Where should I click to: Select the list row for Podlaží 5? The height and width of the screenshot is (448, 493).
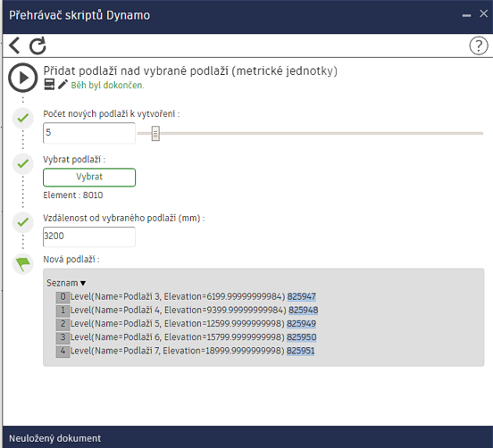186,324
